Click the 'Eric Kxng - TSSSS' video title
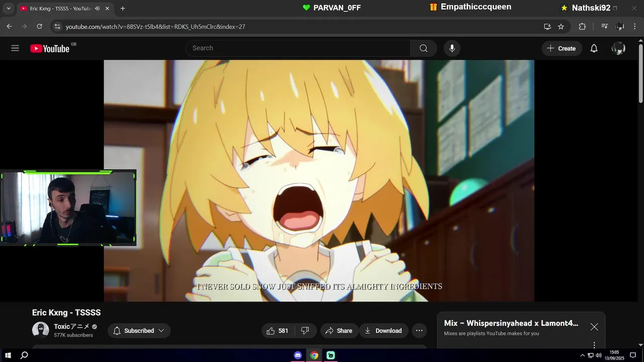This screenshot has width=644, height=362. (66, 313)
